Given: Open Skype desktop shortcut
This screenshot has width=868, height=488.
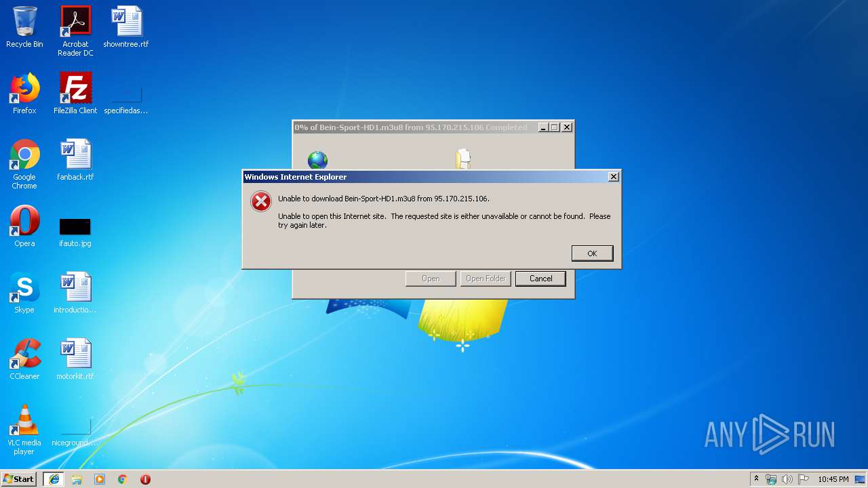Looking at the screenshot, I should [x=24, y=293].
